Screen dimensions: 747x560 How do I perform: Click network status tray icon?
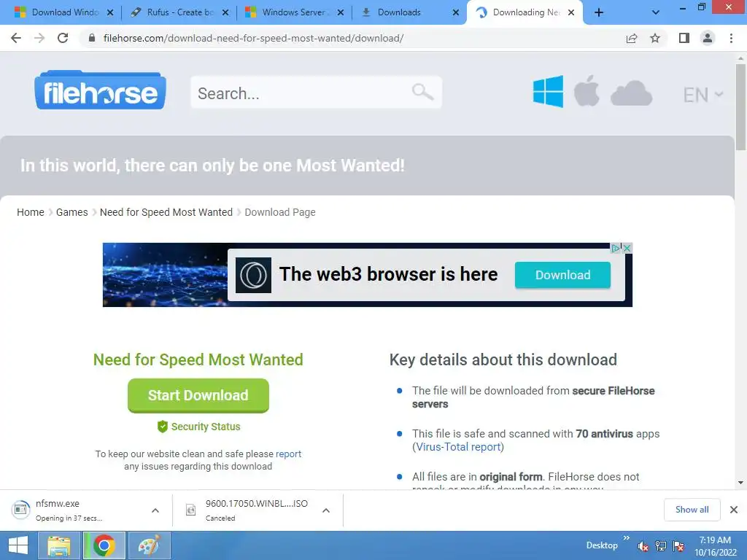pyautogui.click(x=661, y=546)
